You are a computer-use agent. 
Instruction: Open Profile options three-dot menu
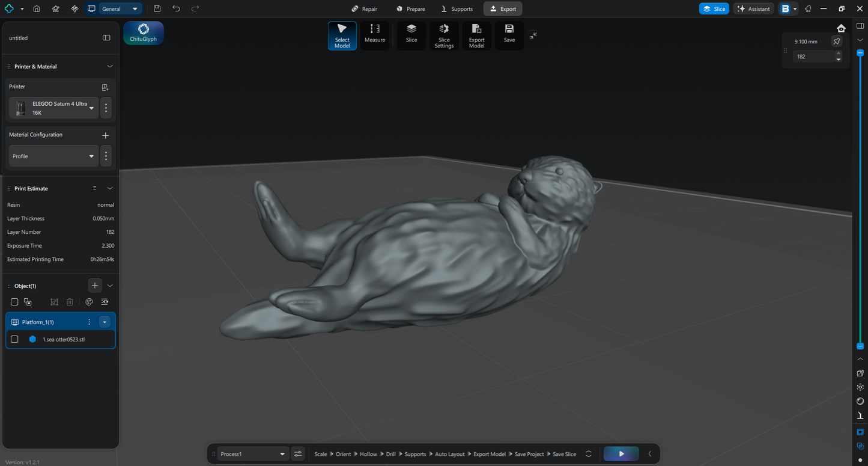click(x=106, y=156)
